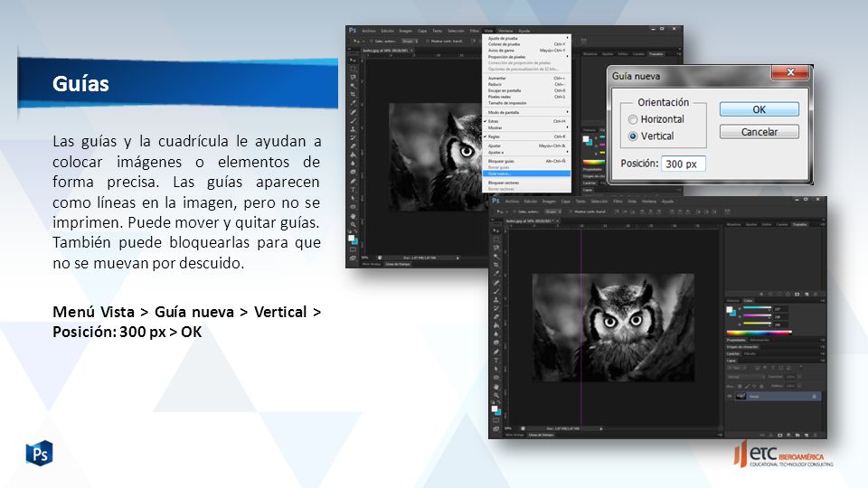Select Zoom tool in front Photoshop window
868x488 pixels.
click(496, 395)
